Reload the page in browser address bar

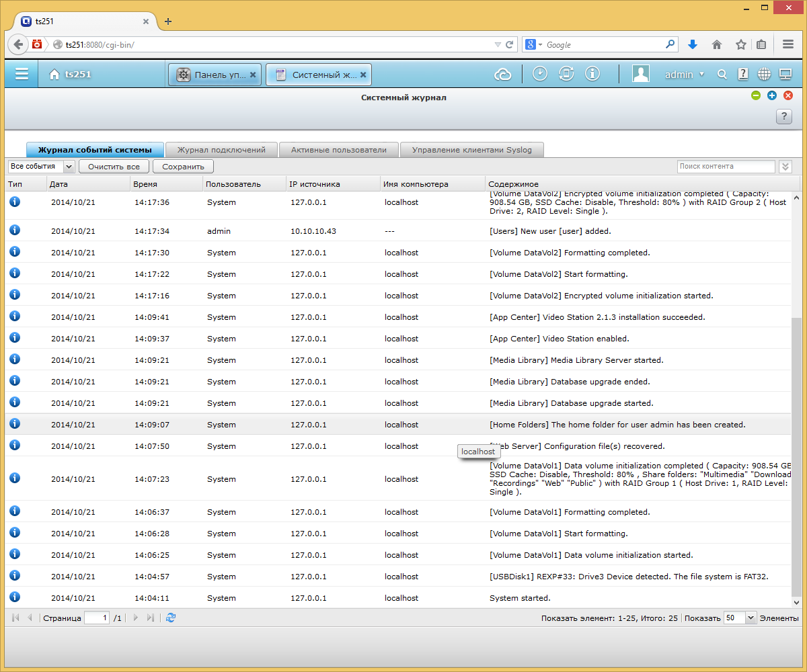510,44
